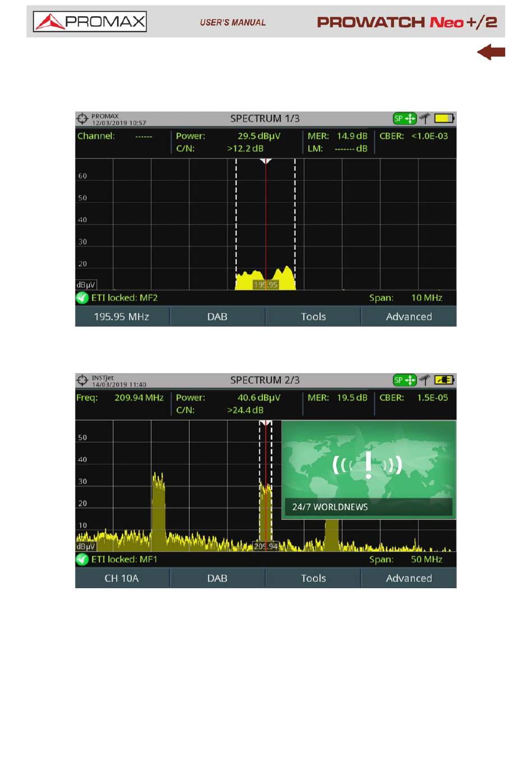
Task: Click the dBµV unit label in SPECTRUM 2/3
Action: (86, 546)
